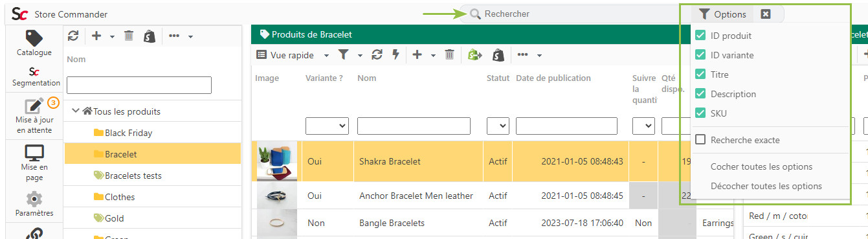Uncheck the ID produit option
868x239 pixels.
[x=700, y=36]
